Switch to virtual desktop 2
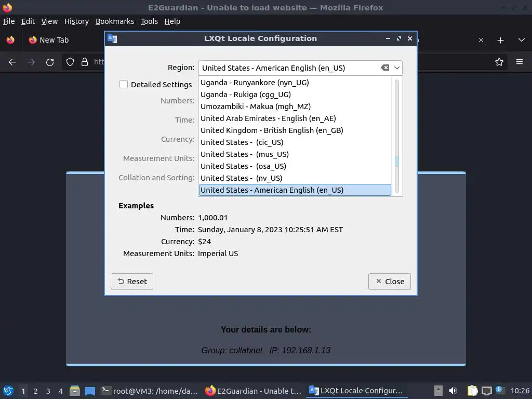532x399 pixels. click(36, 391)
